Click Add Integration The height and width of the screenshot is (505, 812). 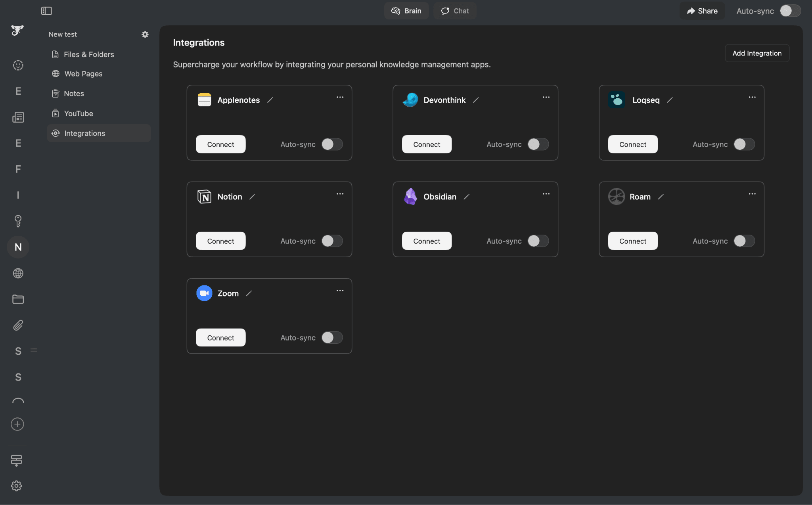tap(756, 53)
